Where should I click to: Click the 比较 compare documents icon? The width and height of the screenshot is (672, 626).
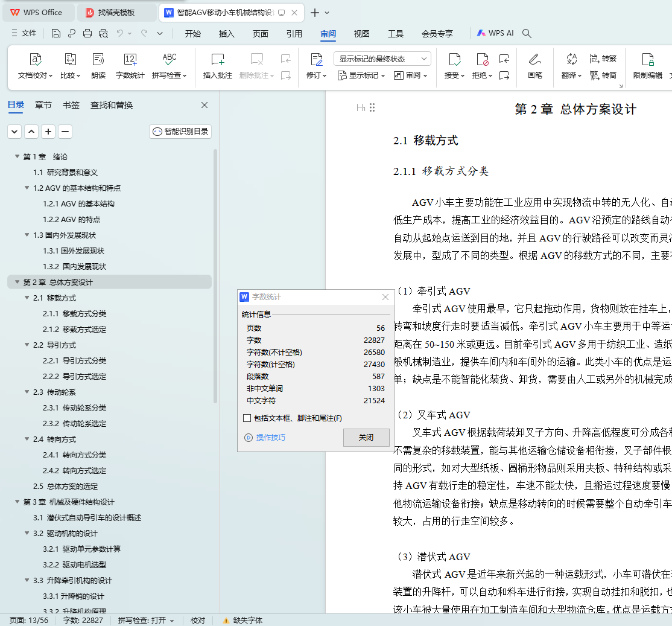(x=70, y=60)
